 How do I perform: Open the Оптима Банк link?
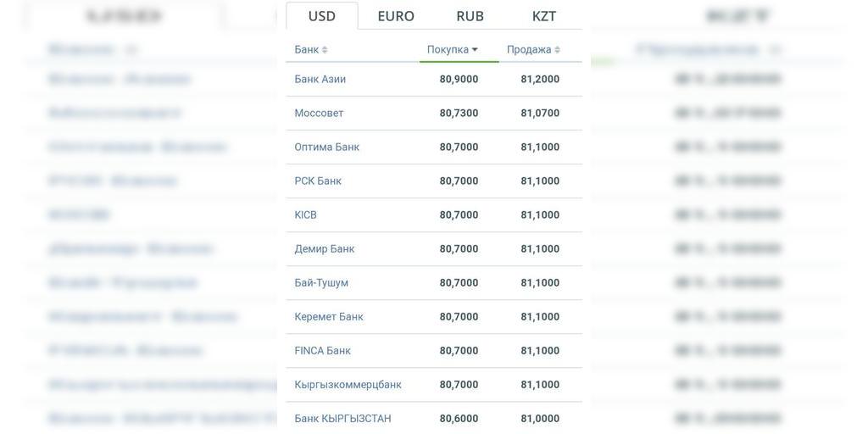[326, 147]
